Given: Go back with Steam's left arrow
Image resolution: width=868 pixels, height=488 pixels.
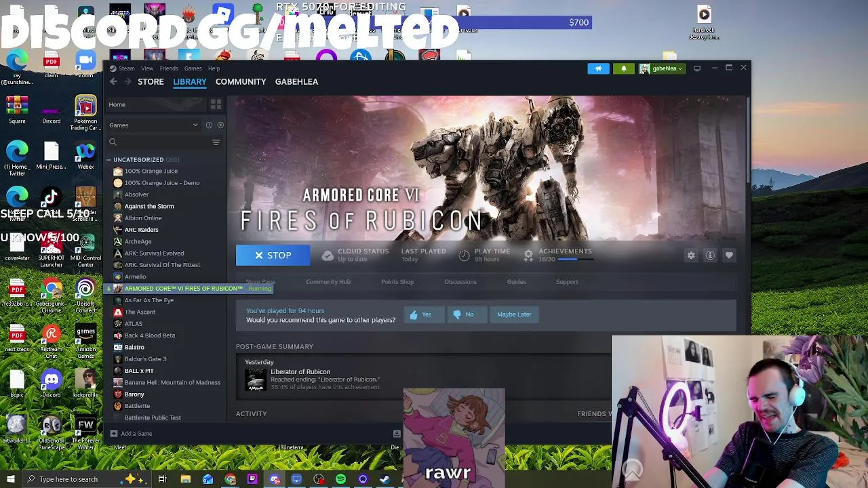Looking at the screenshot, I should (x=113, y=82).
